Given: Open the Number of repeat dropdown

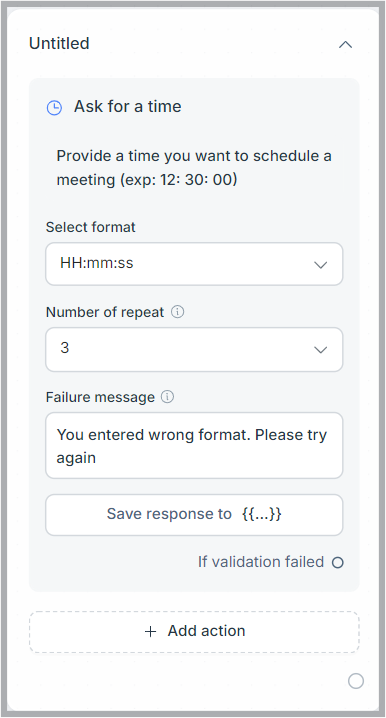Looking at the screenshot, I should (194, 349).
